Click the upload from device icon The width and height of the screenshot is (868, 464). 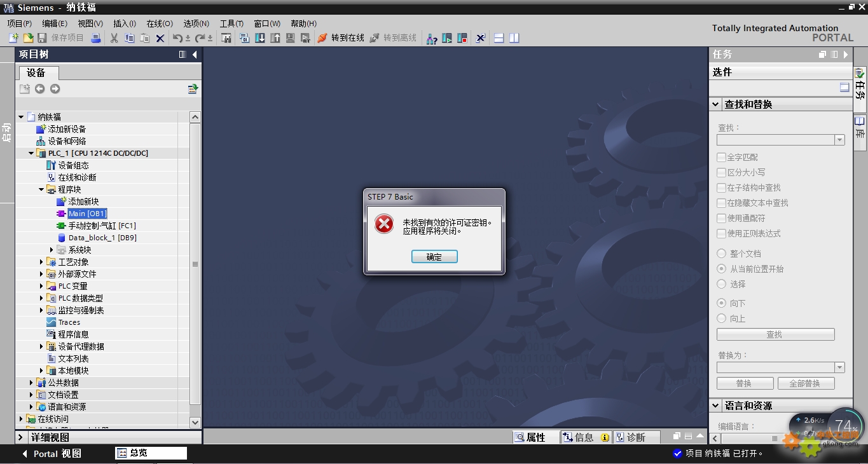point(275,38)
